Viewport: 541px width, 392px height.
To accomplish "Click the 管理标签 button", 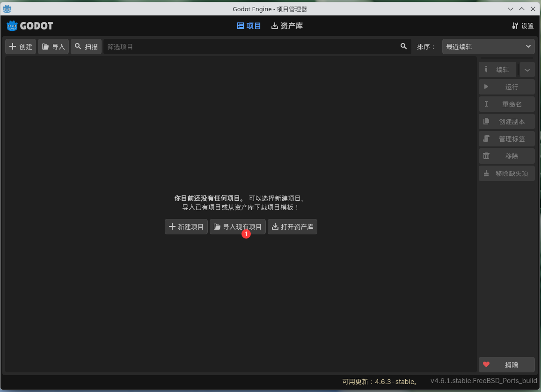I will coord(507,138).
